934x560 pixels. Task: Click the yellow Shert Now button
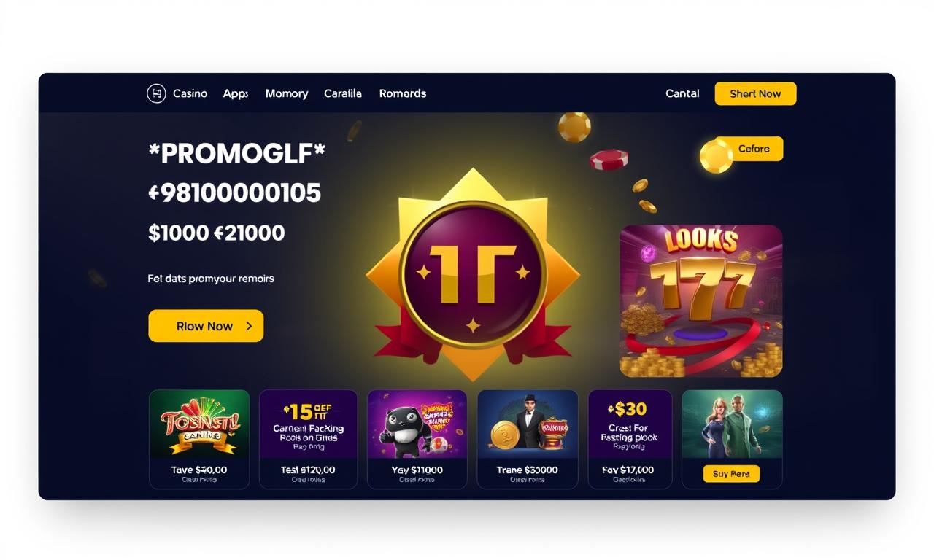click(755, 93)
